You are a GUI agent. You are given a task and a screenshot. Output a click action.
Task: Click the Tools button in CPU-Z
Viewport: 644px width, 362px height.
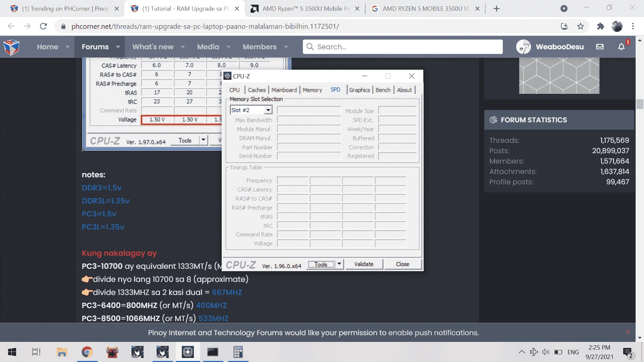tap(321, 264)
